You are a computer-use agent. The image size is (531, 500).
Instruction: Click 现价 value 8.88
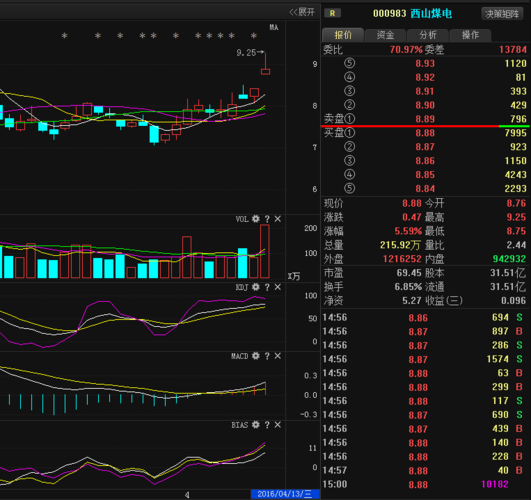point(412,203)
